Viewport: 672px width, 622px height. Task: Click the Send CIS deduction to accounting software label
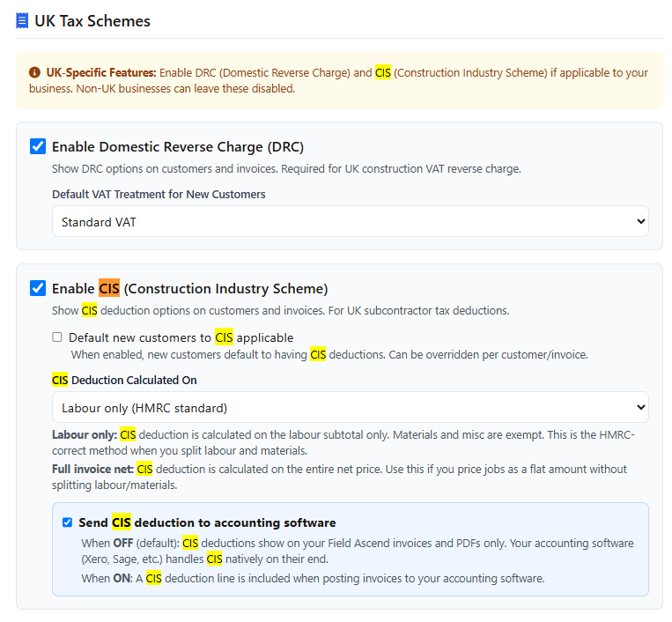coord(207,522)
